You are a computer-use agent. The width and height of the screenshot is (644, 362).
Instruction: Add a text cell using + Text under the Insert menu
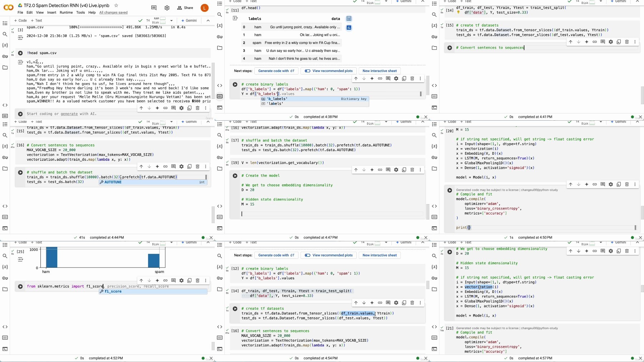click(x=37, y=21)
